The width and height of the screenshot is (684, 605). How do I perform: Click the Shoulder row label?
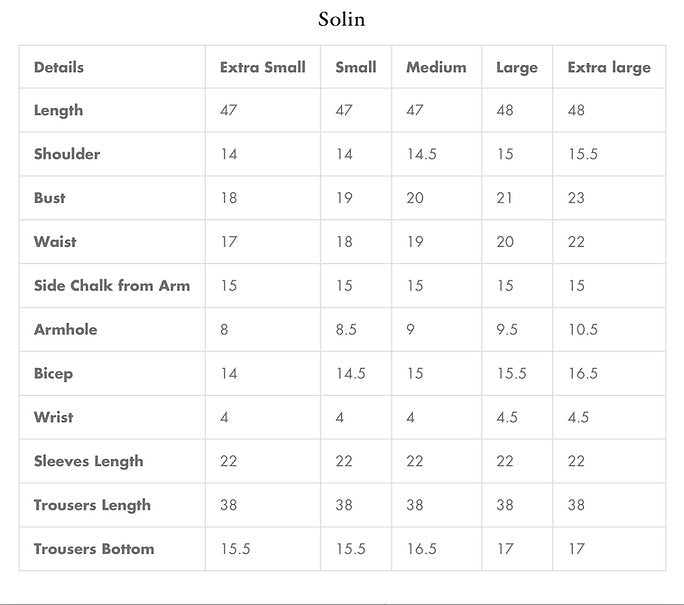click(67, 154)
